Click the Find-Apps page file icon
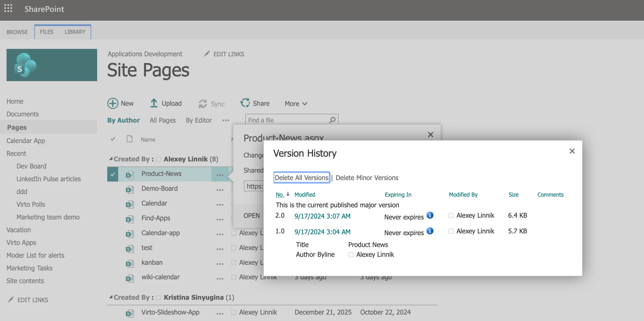 tap(130, 219)
